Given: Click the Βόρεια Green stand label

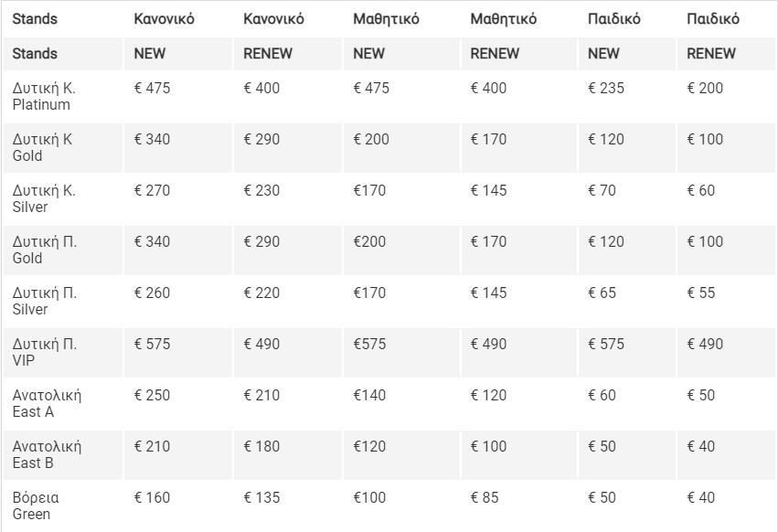Looking at the screenshot, I should click(x=36, y=505).
